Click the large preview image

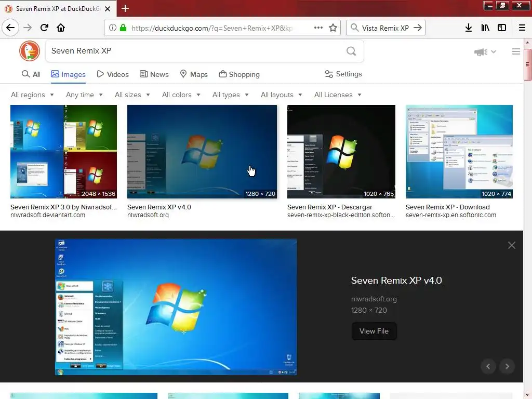(x=176, y=307)
